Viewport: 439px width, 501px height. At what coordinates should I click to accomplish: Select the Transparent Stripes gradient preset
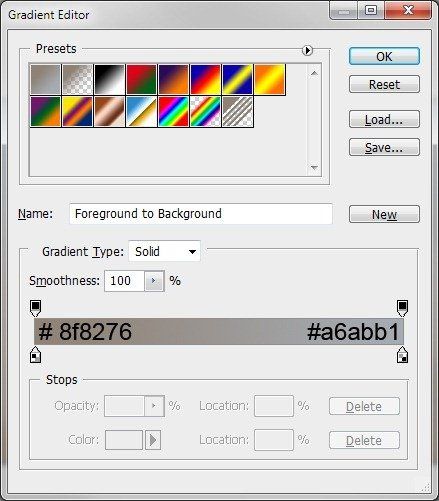coord(238,112)
